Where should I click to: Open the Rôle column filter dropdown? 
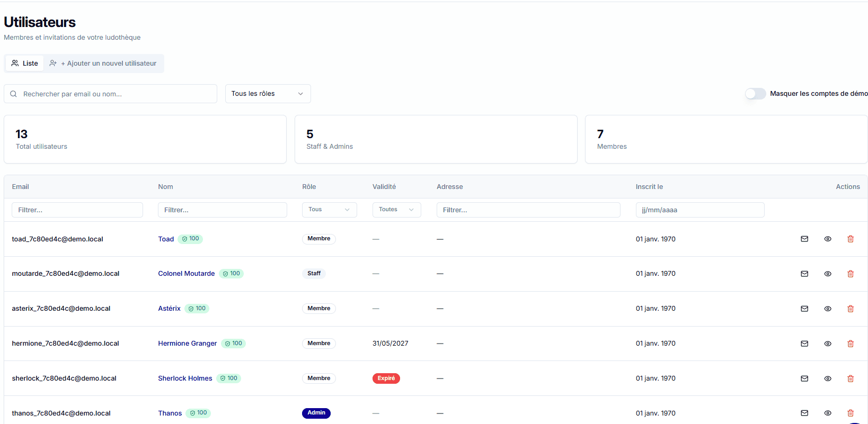coord(329,210)
